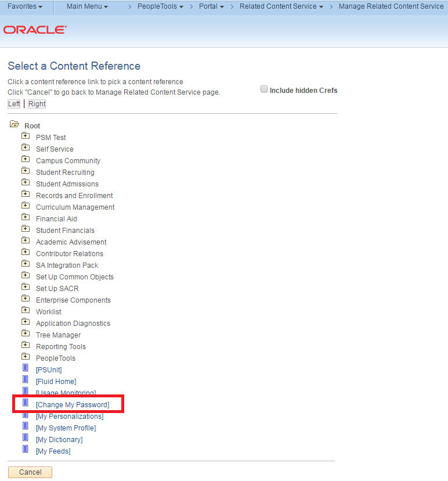Open the My Personalizations link

[70, 417]
